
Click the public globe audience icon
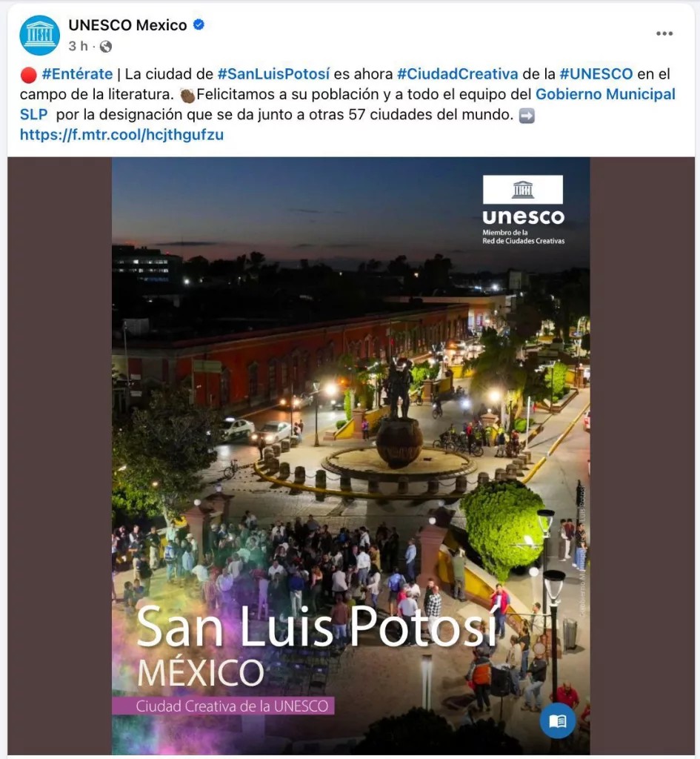[106, 47]
